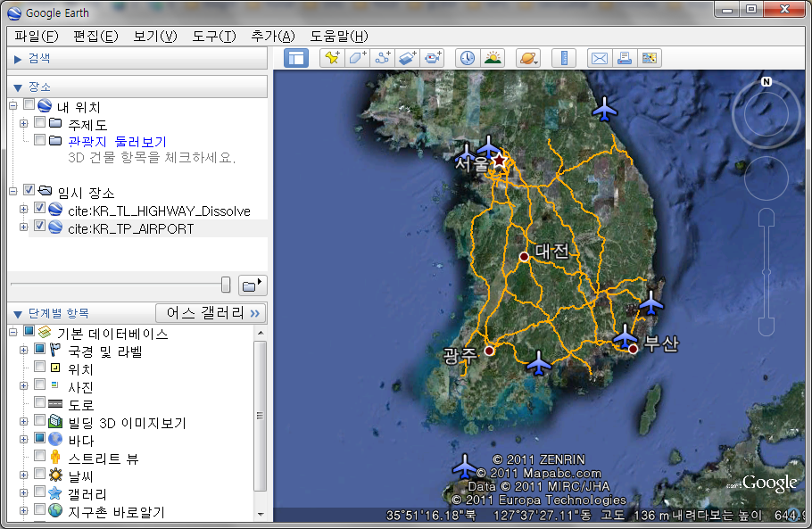Toggle the sidebar panel visibility
812x529 pixels.
[x=298, y=57]
